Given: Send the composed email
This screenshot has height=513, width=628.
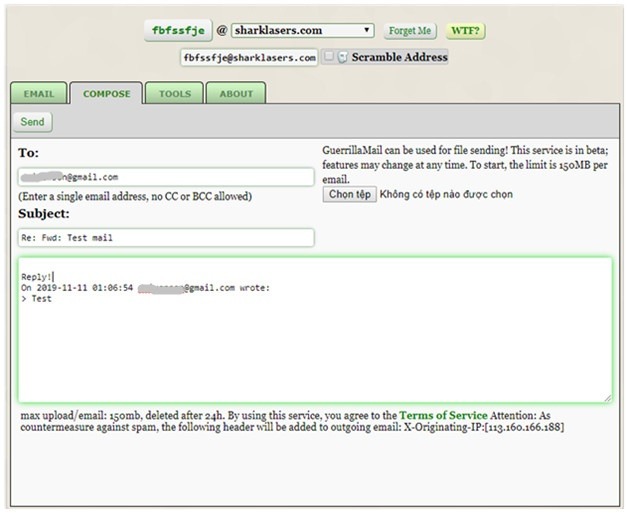Looking at the screenshot, I should (32, 122).
